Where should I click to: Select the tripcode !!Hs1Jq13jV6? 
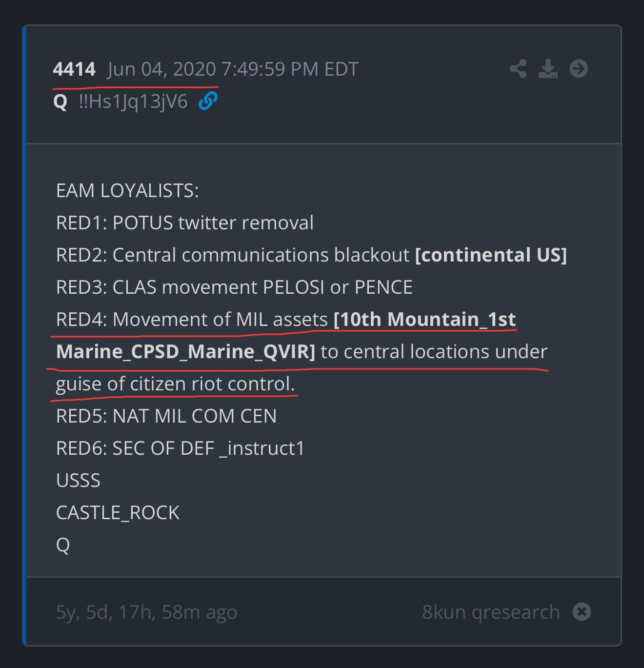[x=133, y=101]
